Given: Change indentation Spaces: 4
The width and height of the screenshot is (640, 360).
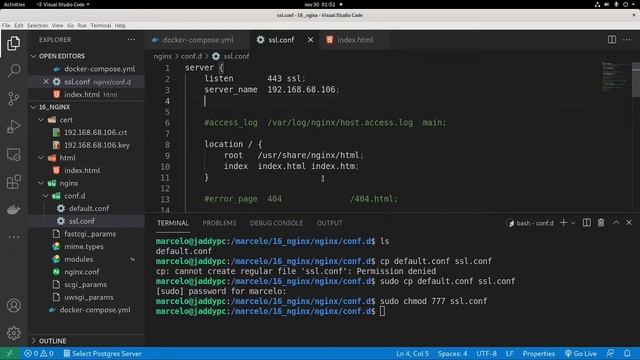Looking at the screenshot, I should [452, 353].
